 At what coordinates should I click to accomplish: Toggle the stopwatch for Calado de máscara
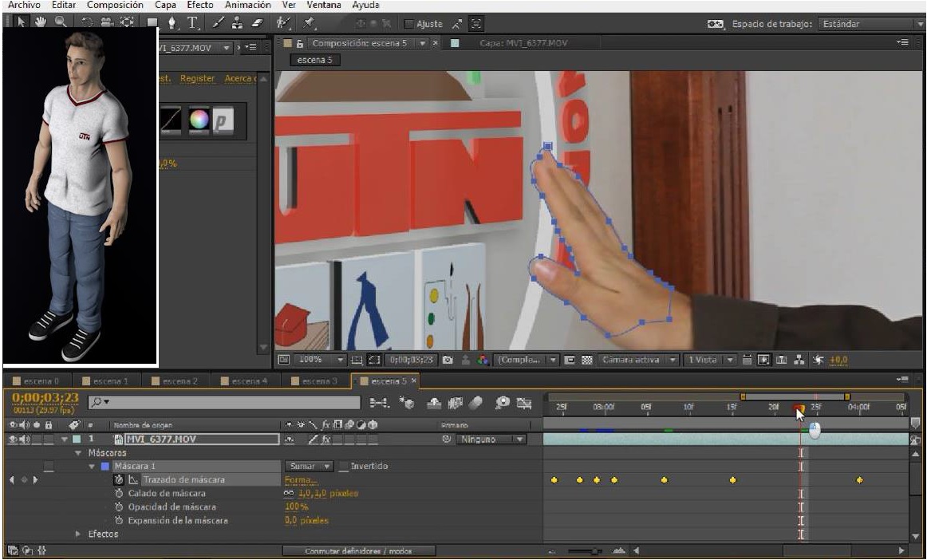click(119, 493)
